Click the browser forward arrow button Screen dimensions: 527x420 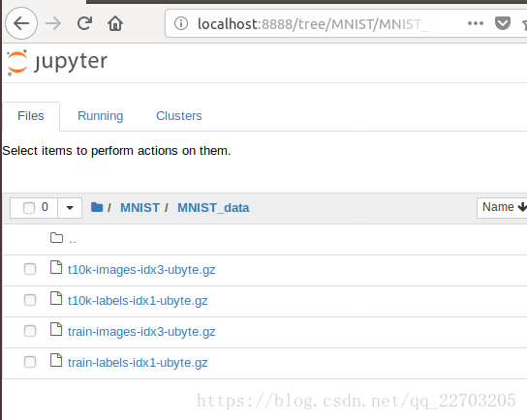(x=53, y=23)
